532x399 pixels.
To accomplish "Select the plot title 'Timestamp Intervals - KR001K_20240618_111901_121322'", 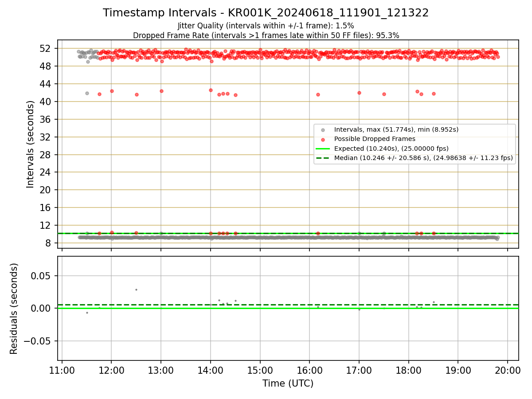I will tap(266, 13).
